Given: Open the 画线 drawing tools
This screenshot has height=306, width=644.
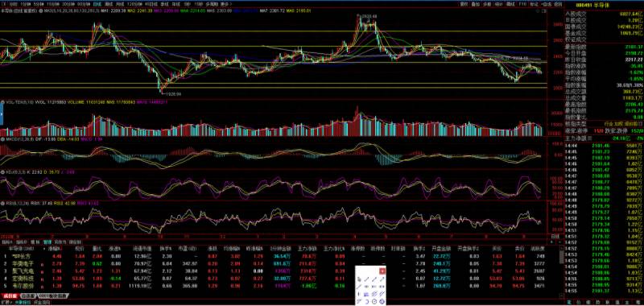Looking at the screenshot, I should pos(510,5).
